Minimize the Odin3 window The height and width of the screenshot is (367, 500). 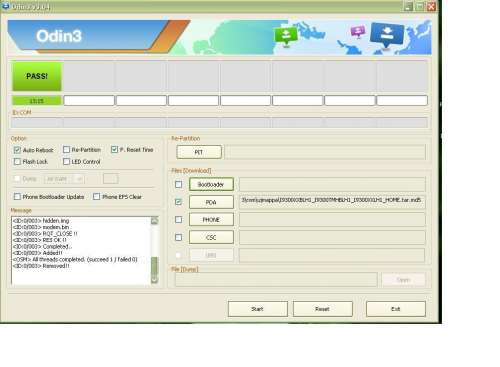[x=408, y=6]
